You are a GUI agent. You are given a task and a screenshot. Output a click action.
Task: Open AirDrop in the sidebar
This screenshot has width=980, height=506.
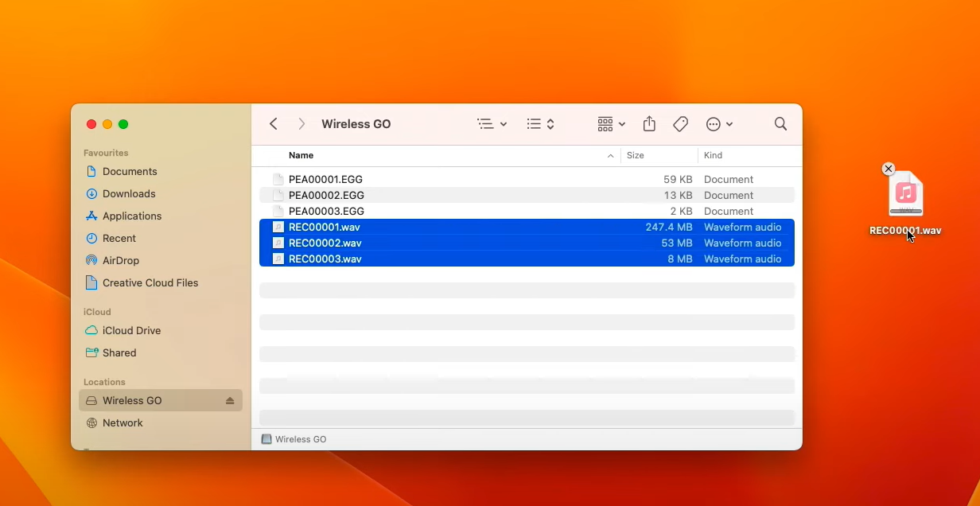(161, 260)
